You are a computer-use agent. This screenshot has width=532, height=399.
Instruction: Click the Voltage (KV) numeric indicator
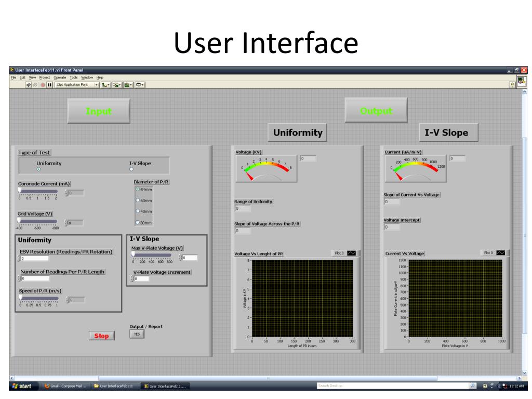(x=308, y=158)
